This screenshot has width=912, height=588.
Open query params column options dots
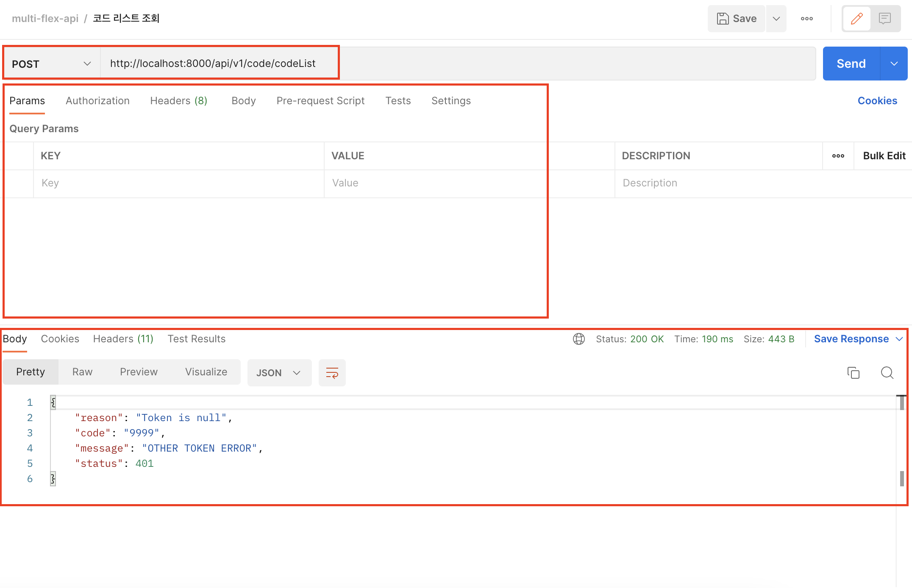tap(838, 156)
